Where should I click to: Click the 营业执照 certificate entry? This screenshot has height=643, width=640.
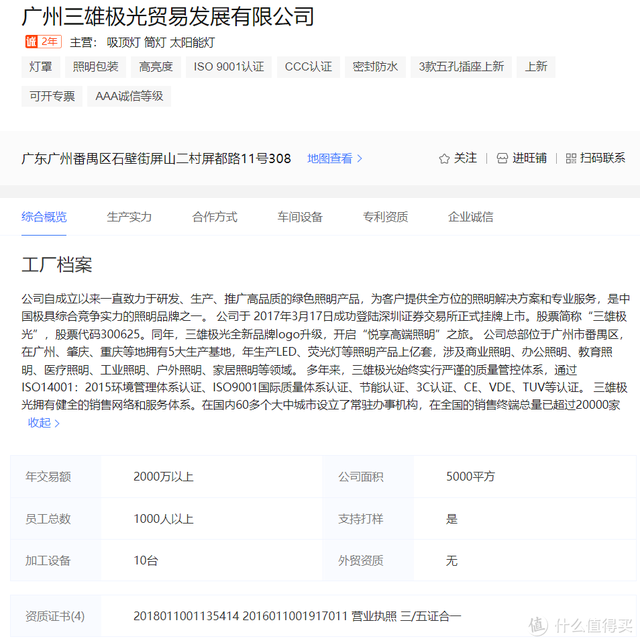click(x=374, y=616)
